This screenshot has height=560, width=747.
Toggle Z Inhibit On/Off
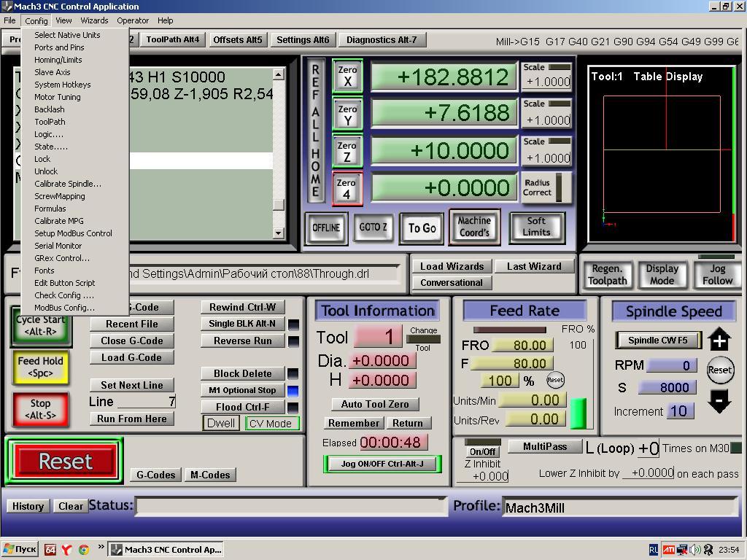(483, 451)
